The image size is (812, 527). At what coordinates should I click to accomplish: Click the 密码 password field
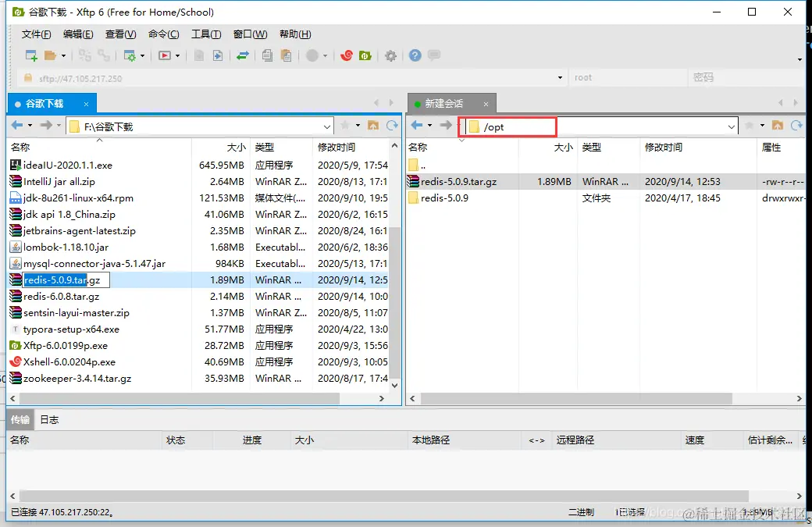coord(746,77)
